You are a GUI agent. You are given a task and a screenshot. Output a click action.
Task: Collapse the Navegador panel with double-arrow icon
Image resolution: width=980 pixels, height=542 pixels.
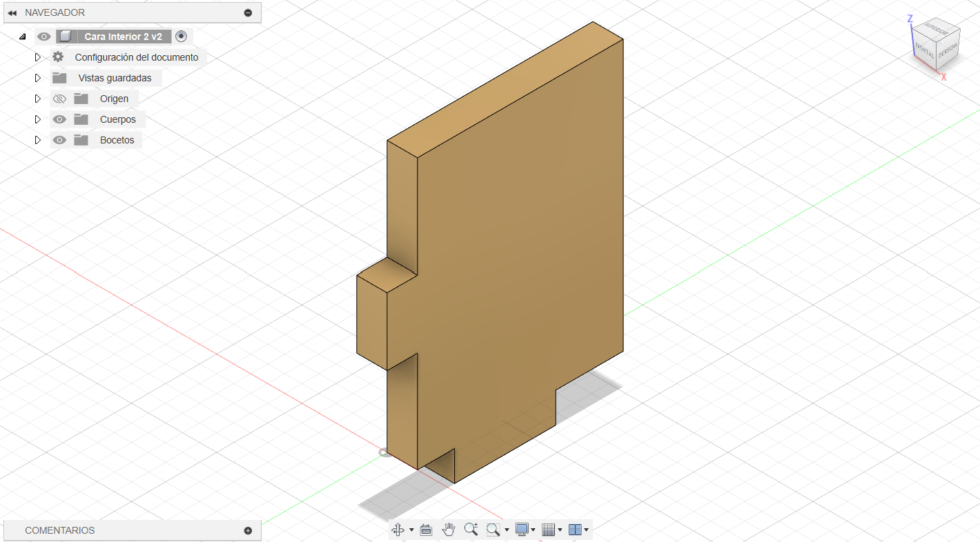pos(12,13)
